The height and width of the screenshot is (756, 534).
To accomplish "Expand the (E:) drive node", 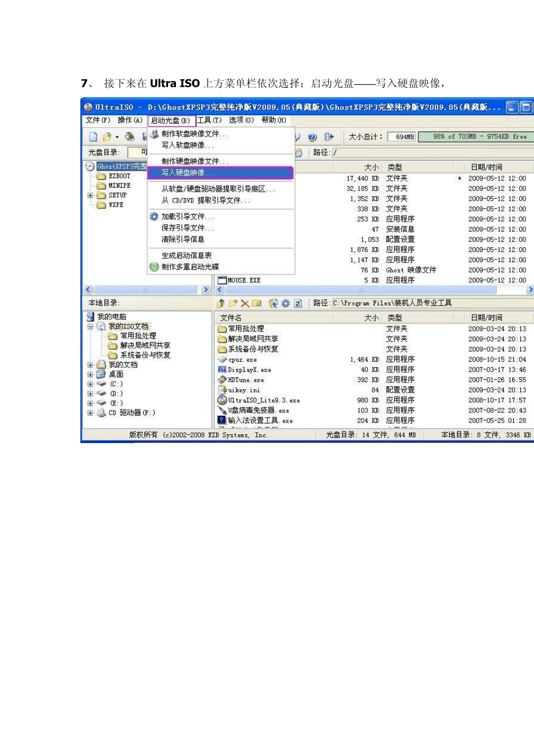I will point(90,403).
